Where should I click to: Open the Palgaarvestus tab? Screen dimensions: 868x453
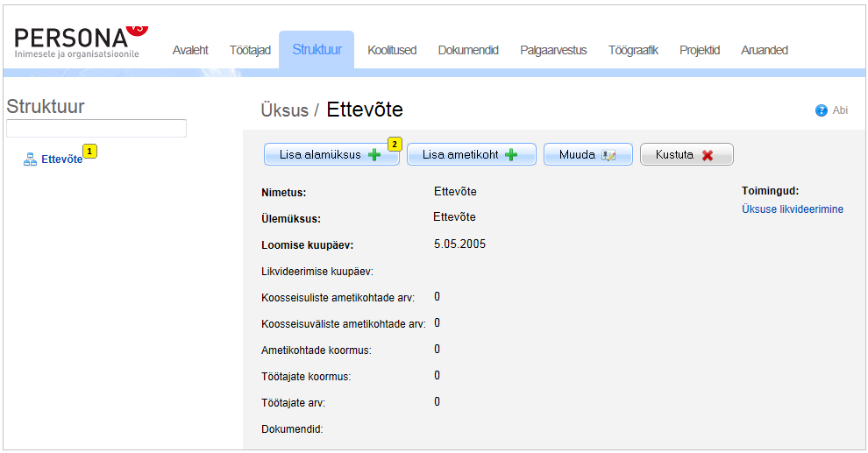[x=553, y=50]
